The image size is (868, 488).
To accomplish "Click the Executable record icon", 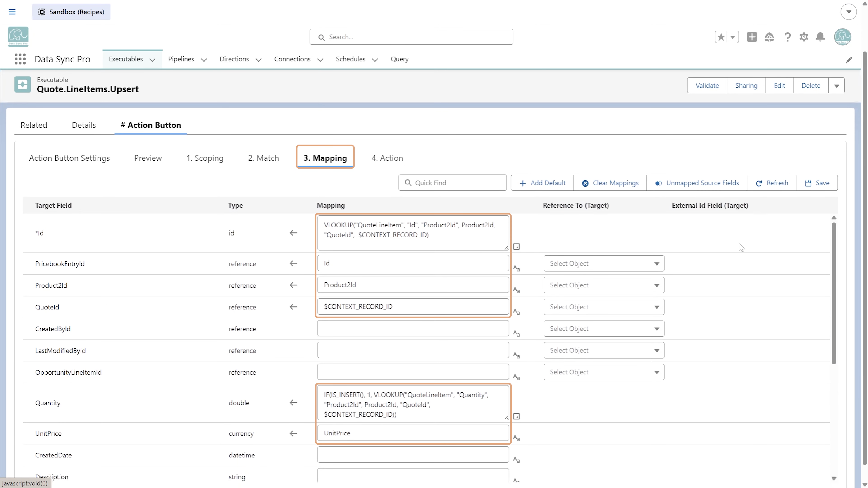I will [23, 84].
